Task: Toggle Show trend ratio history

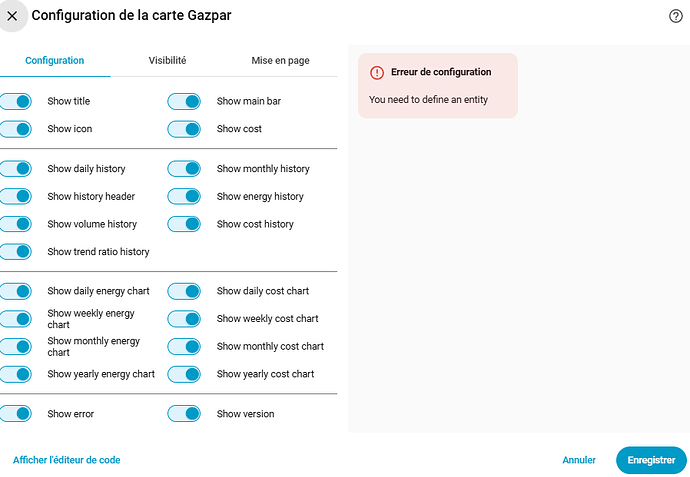Action: coord(15,252)
